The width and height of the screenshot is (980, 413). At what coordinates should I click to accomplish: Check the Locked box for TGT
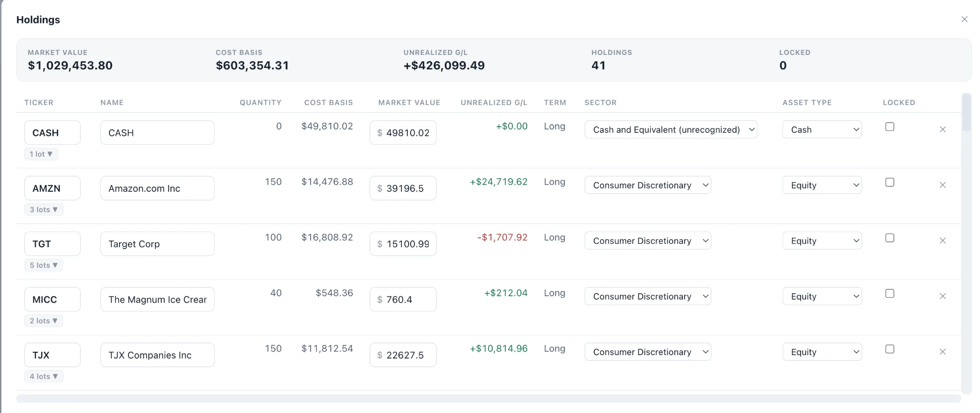890,238
